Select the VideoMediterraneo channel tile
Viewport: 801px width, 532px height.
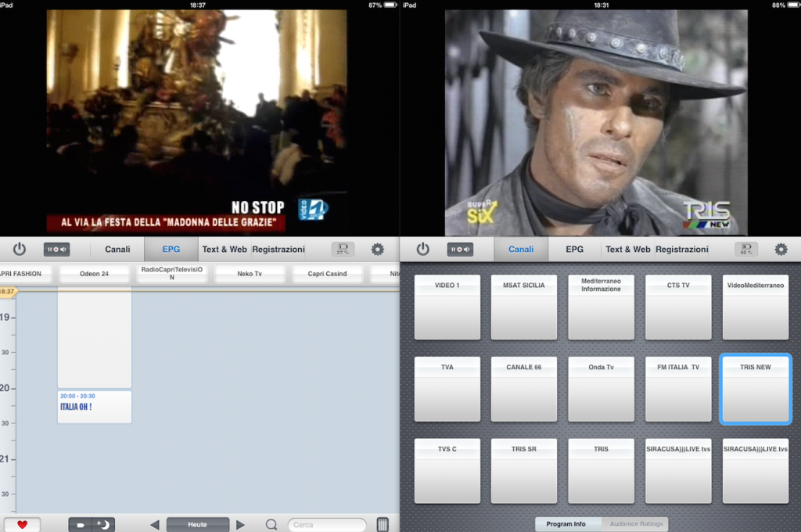click(756, 307)
